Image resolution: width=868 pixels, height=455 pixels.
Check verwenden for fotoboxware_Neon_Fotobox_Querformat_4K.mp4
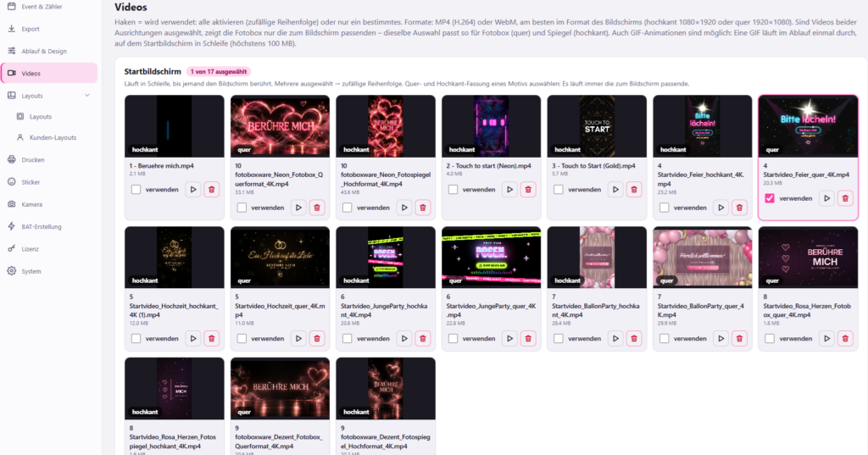click(x=242, y=208)
